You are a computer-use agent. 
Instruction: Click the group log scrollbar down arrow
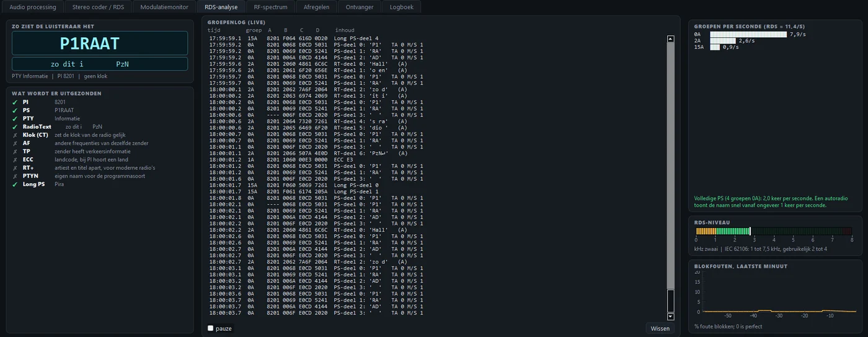click(x=670, y=316)
